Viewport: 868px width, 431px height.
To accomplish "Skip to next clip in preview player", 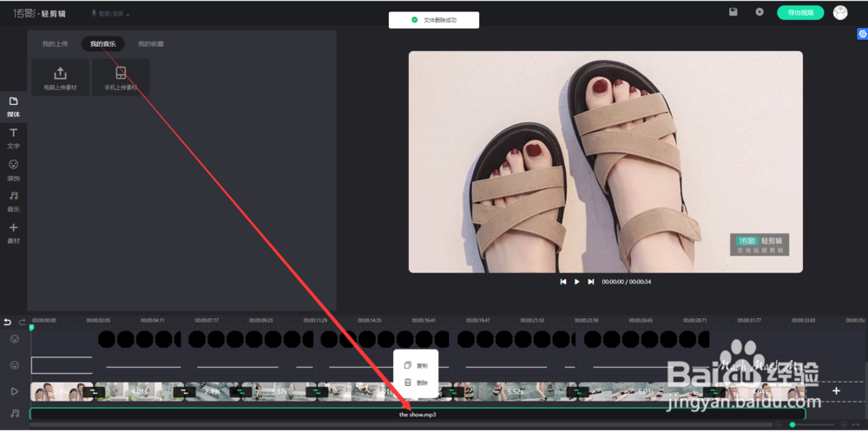I will click(590, 282).
